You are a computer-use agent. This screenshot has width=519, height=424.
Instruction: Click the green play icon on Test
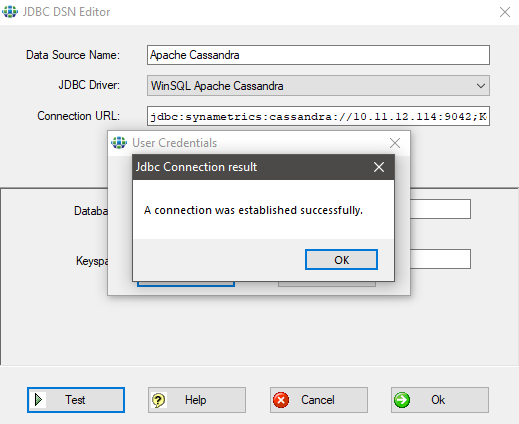click(x=38, y=399)
